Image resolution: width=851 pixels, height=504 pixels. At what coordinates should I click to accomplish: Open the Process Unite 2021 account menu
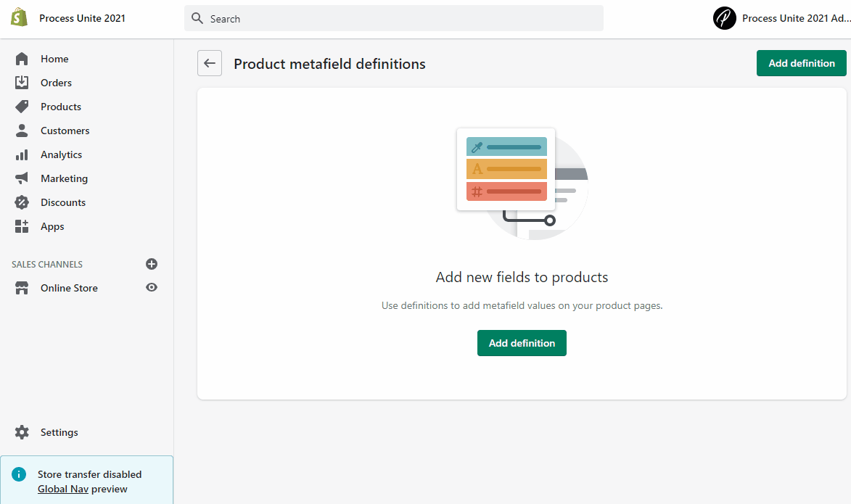pos(781,18)
